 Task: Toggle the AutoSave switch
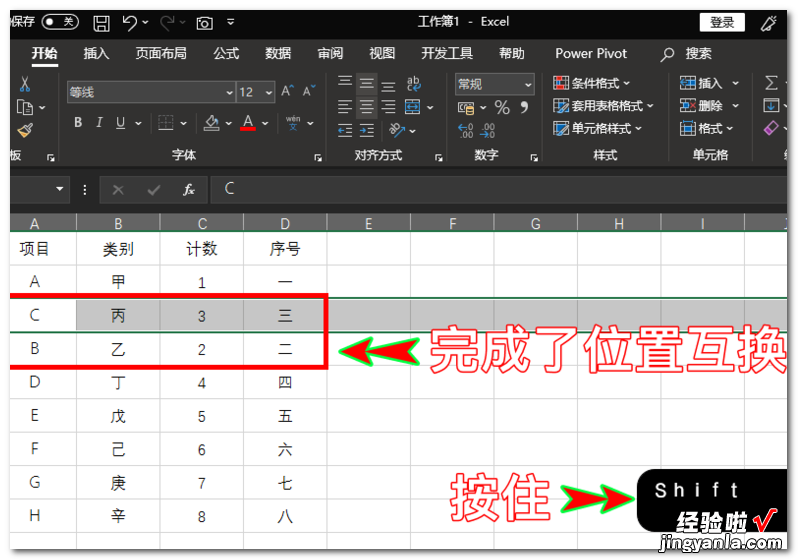pos(60,22)
